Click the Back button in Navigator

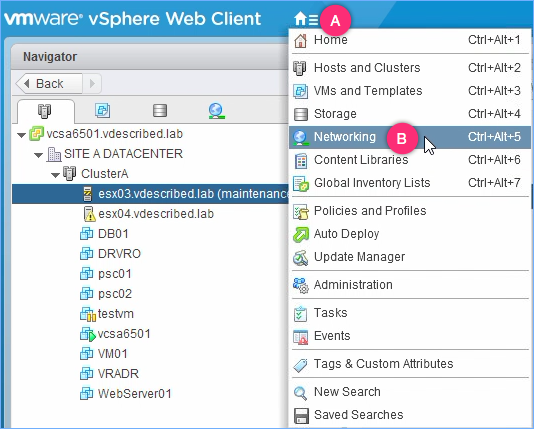[49, 83]
